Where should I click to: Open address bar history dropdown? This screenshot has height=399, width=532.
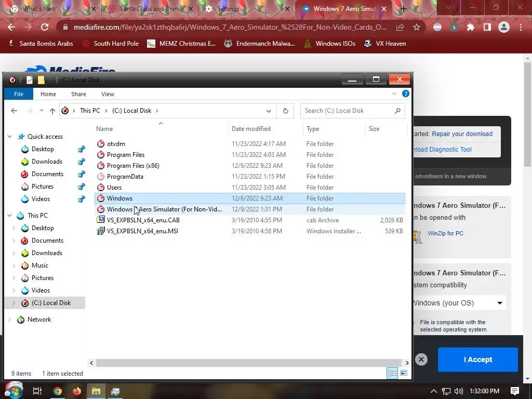[269, 111]
